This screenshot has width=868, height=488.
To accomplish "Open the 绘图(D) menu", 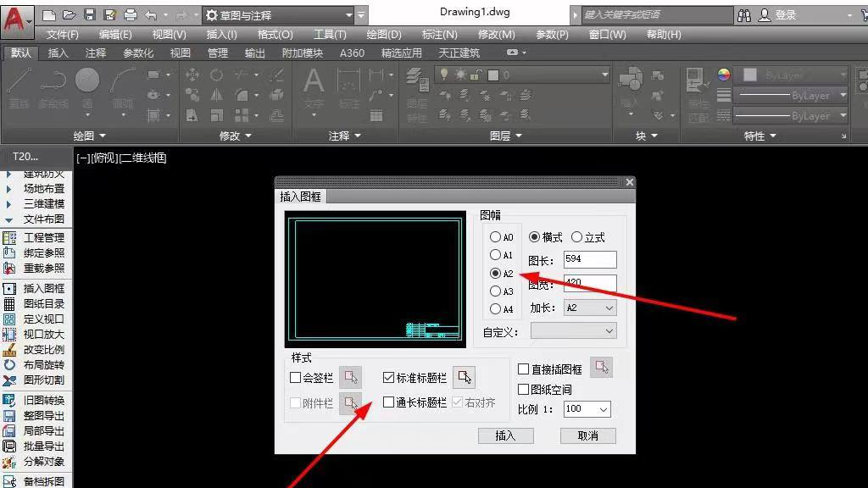I will coord(383,35).
